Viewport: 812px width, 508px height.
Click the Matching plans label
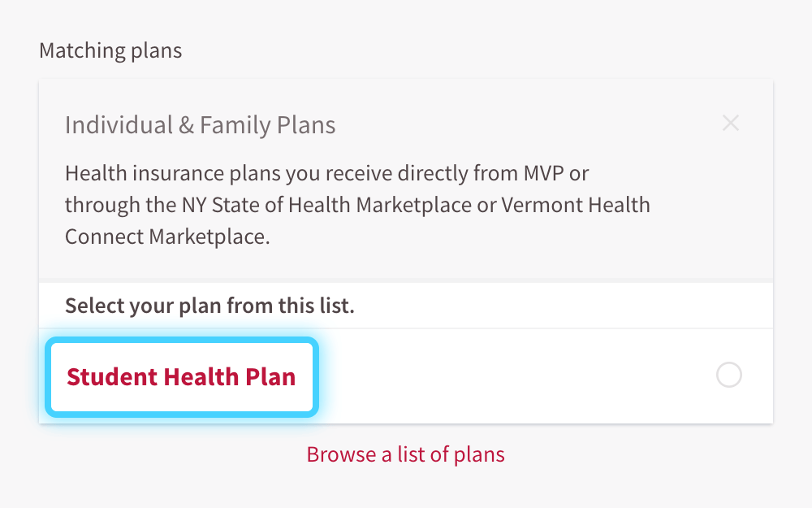pyautogui.click(x=110, y=50)
